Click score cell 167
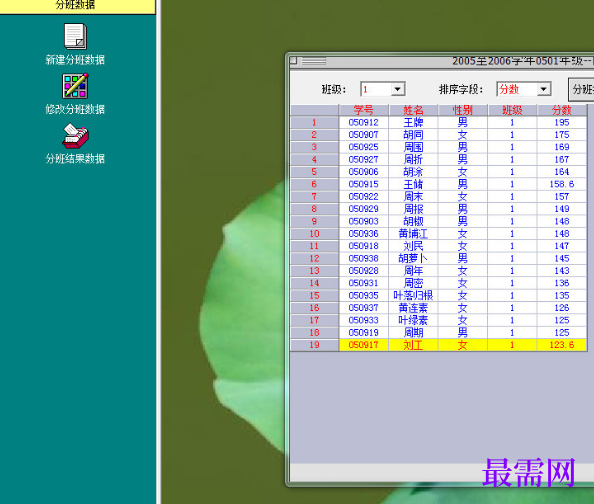594x504 pixels. click(562, 160)
